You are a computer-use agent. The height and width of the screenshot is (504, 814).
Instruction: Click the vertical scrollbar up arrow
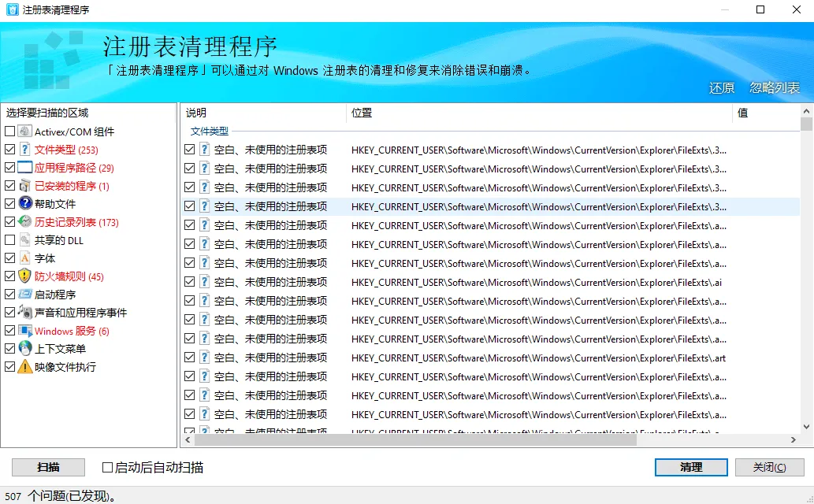pos(806,110)
